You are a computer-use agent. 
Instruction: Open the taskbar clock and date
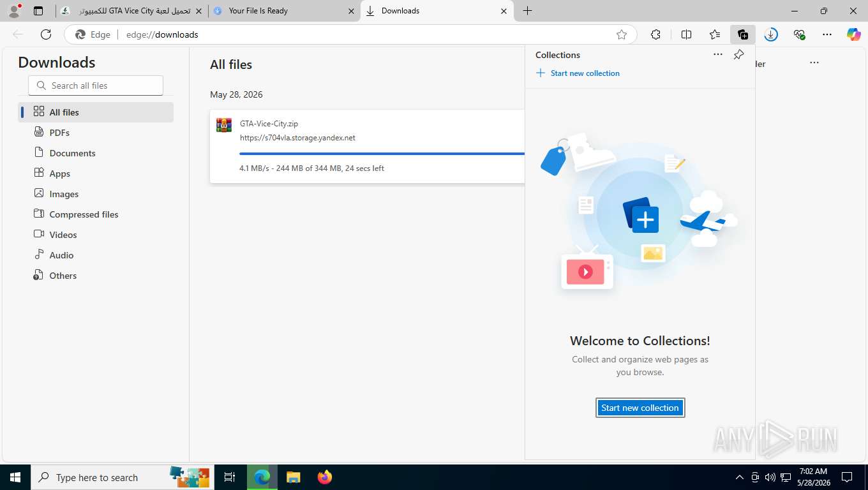[813, 477]
